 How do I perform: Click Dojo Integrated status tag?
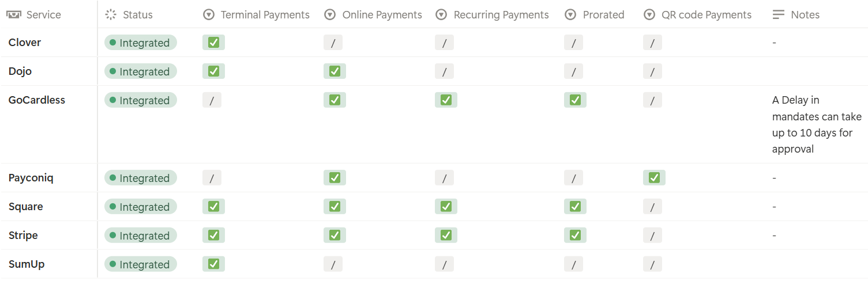[141, 71]
